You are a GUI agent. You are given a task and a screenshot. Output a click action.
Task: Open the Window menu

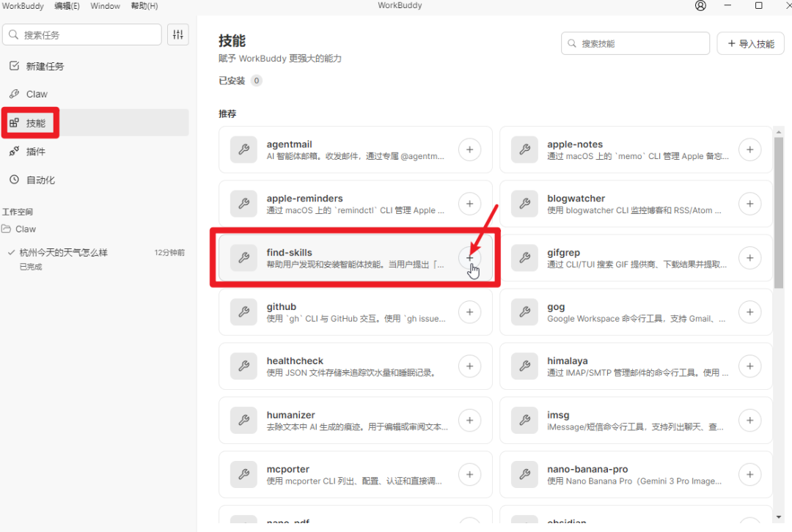pyautogui.click(x=106, y=6)
